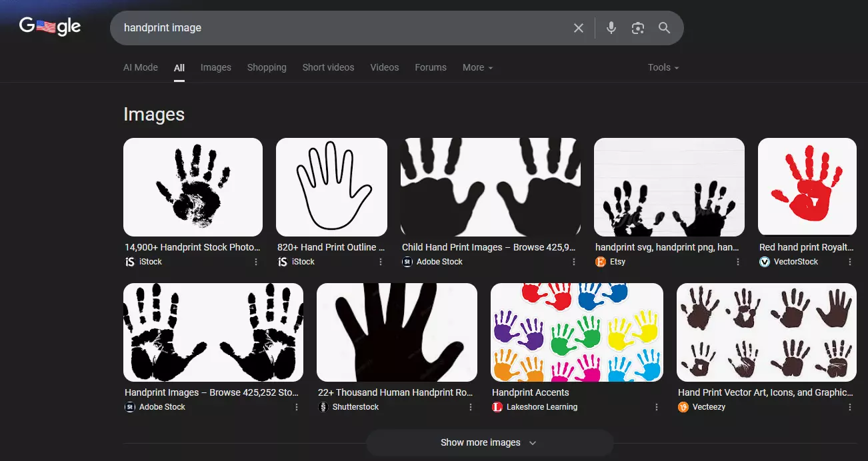The height and width of the screenshot is (461, 868).
Task: Open options for Handprint Images Adobe Stock result
Action: click(x=297, y=407)
